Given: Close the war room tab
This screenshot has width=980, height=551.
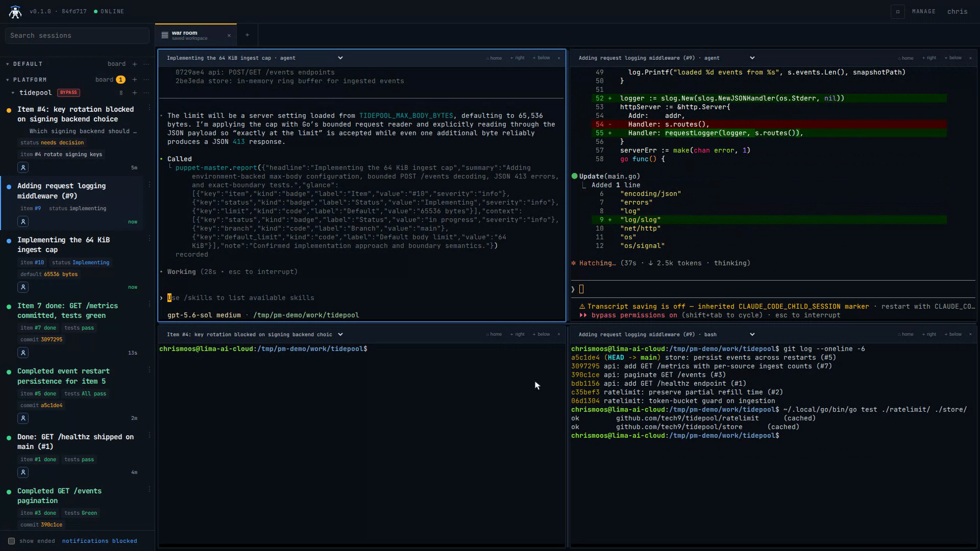Looking at the screenshot, I should pyautogui.click(x=229, y=35).
